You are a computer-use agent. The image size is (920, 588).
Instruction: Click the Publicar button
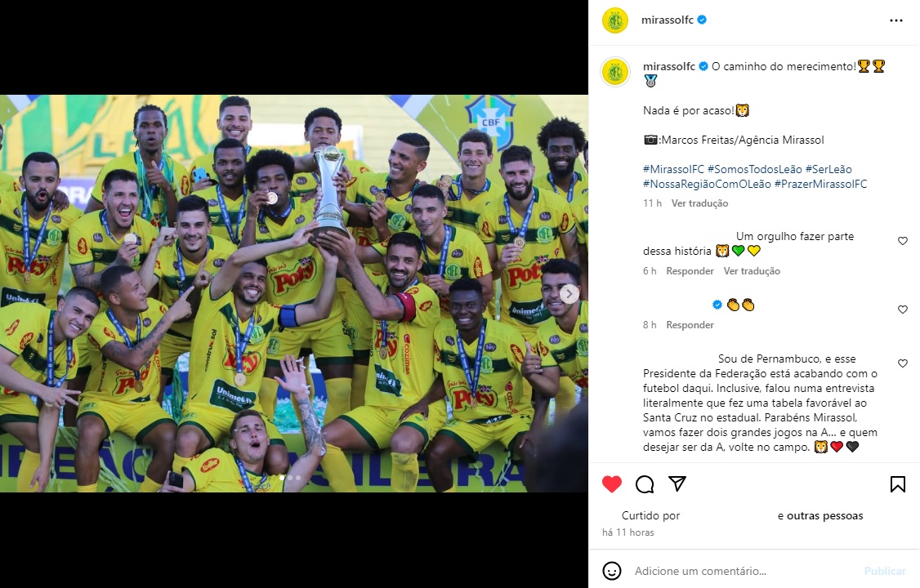pos(885,571)
